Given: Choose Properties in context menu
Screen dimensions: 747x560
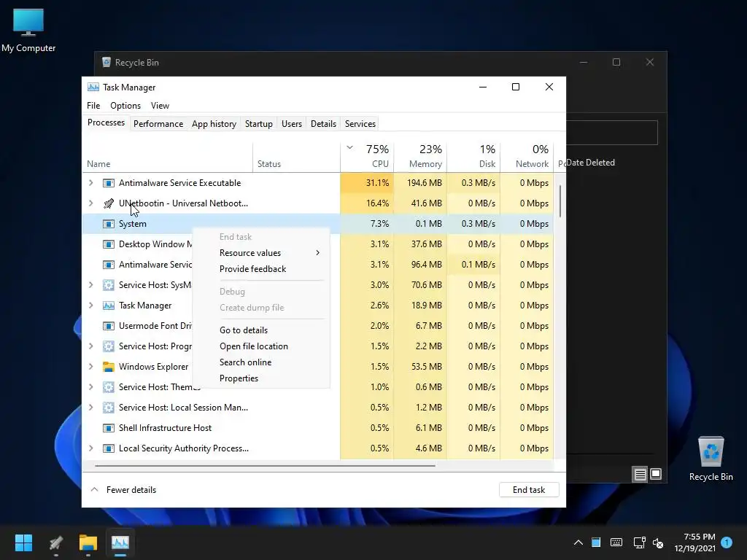Looking at the screenshot, I should click(261, 378).
